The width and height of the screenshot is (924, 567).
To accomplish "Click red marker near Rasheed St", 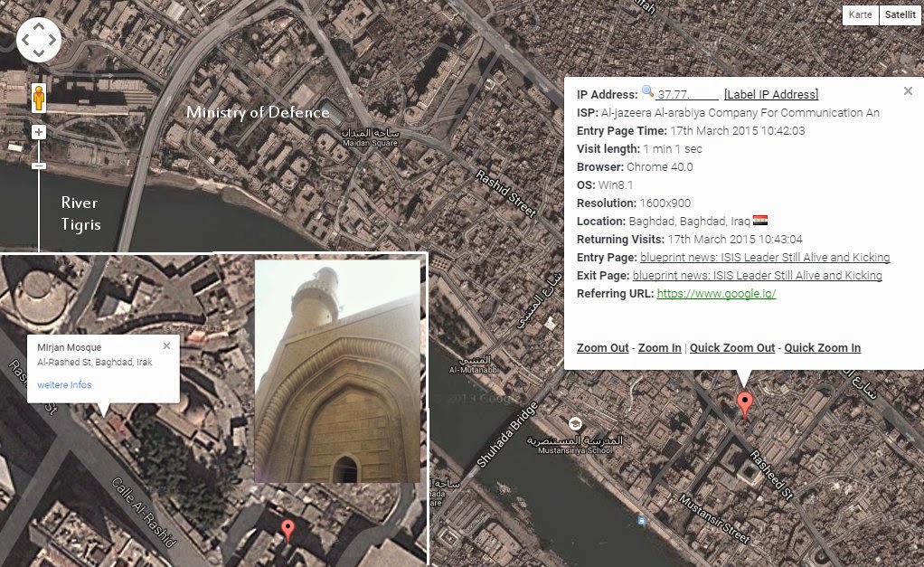I will click(745, 404).
